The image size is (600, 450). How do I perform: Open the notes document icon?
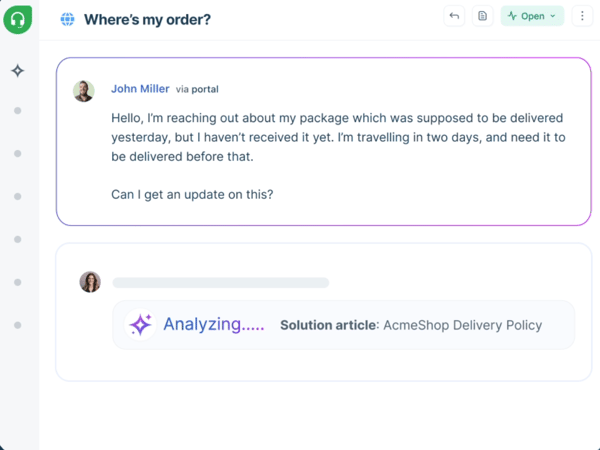[x=482, y=16]
